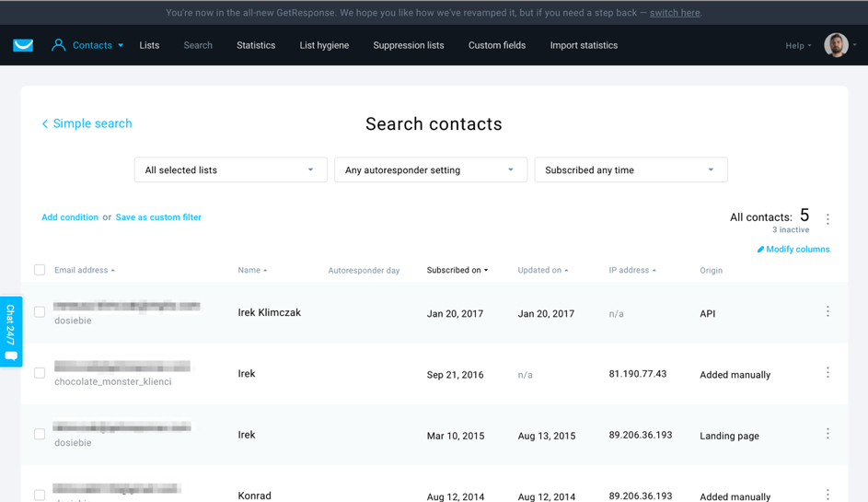Go to Suppression lists menu item
The width and height of the screenshot is (868, 502).
pos(409,45)
